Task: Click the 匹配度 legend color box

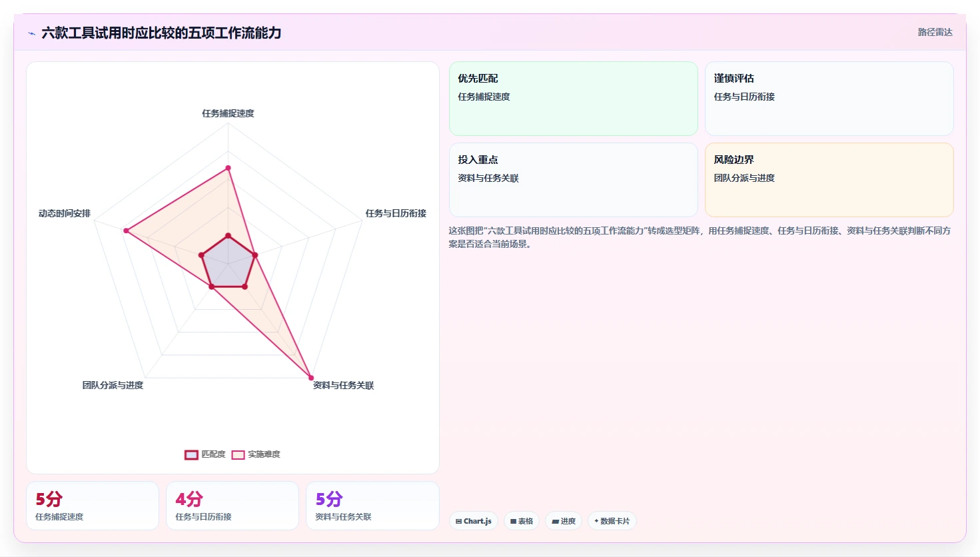Action: pos(191,455)
